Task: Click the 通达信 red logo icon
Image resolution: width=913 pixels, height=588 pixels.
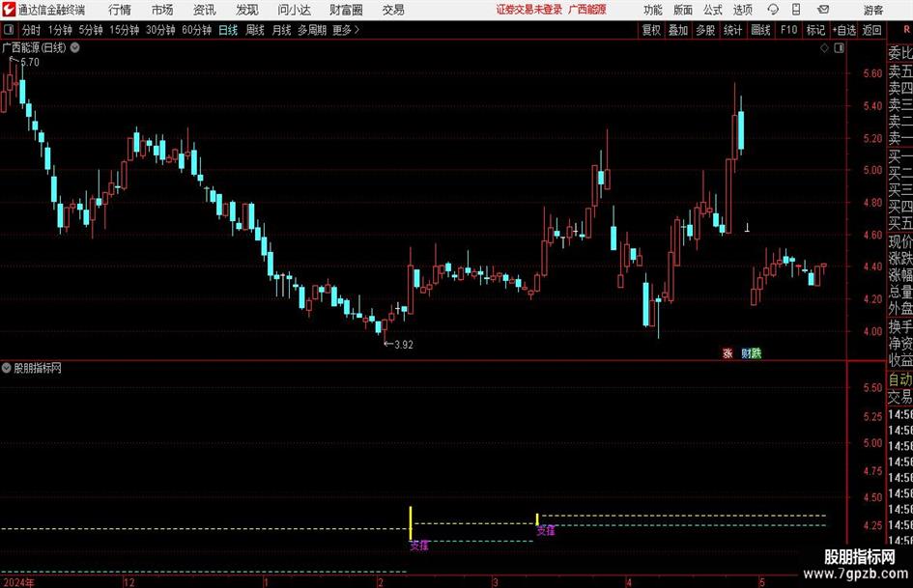Action: pyautogui.click(x=10, y=10)
